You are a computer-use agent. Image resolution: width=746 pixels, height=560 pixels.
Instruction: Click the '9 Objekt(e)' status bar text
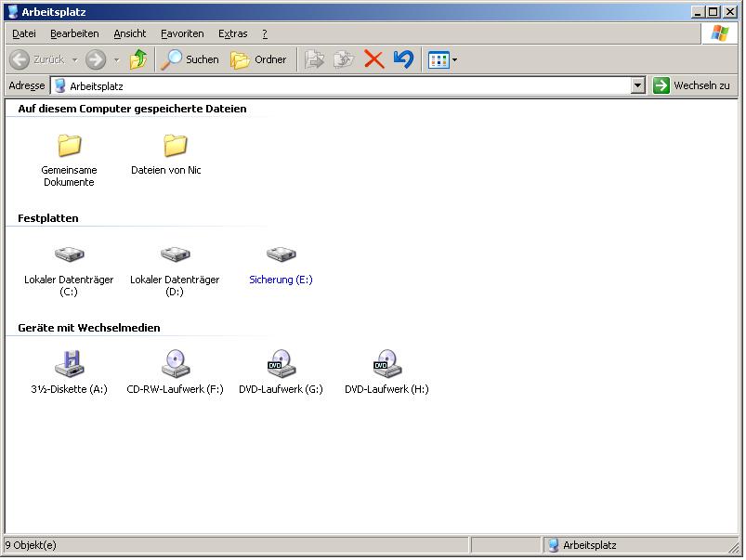[x=31, y=545]
